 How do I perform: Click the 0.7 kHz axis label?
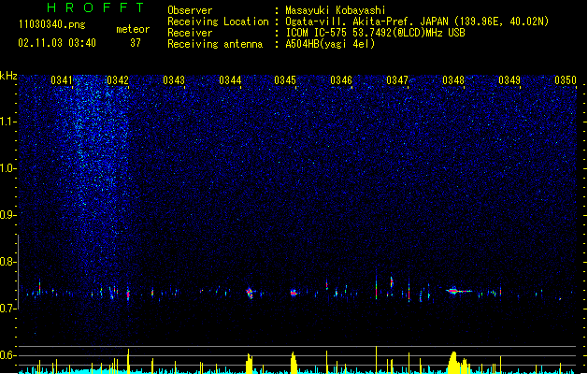click(8, 309)
